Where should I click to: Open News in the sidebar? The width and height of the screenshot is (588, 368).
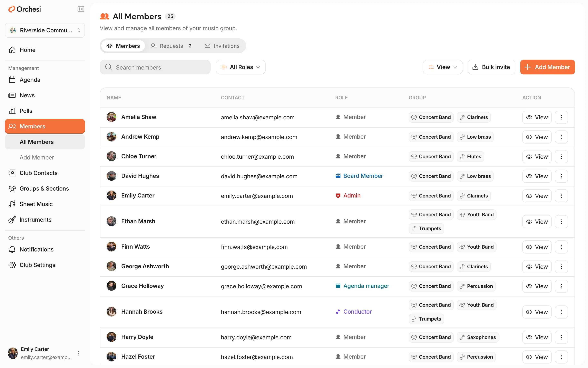click(45, 95)
